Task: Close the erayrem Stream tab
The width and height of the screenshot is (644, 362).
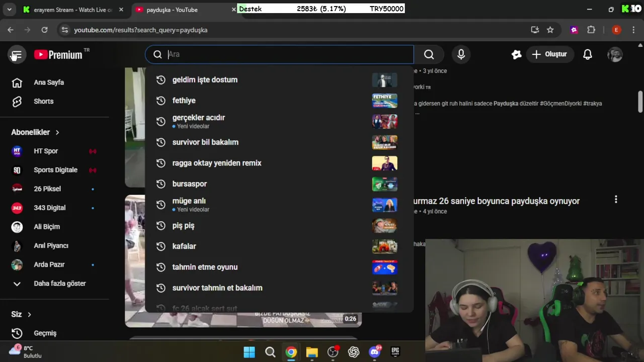Action: point(121,10)
